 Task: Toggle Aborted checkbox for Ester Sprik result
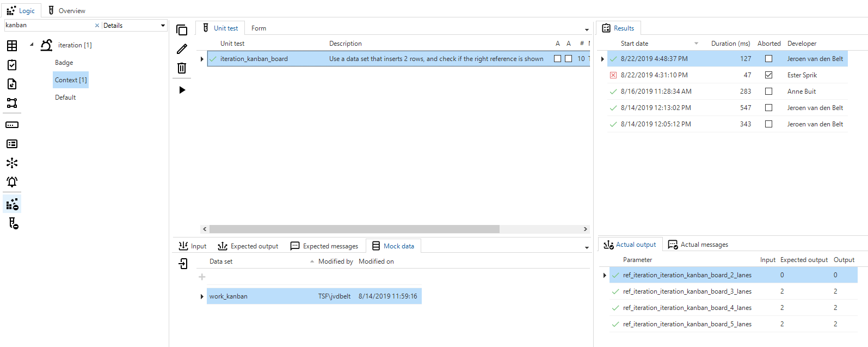pos(768,75)
